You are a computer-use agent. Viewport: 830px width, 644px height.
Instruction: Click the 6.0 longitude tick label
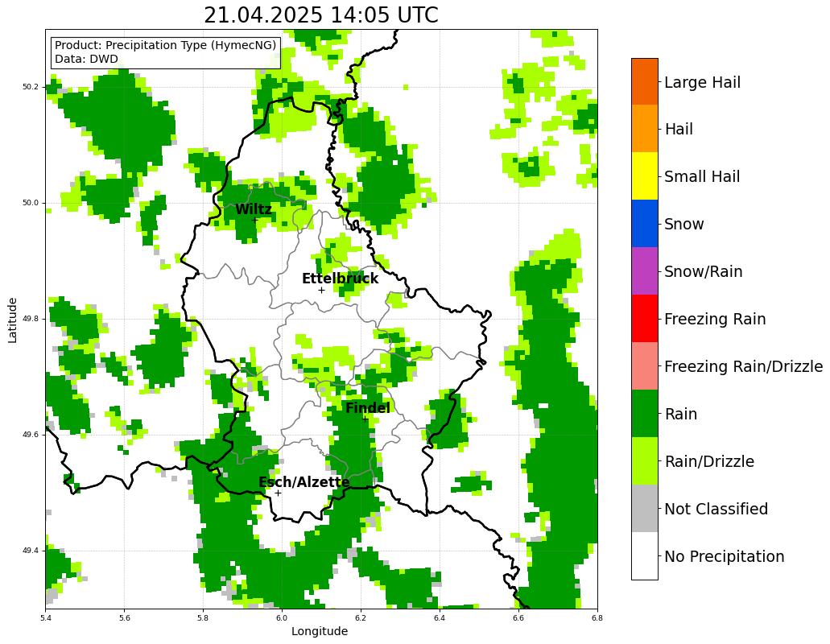282,617
